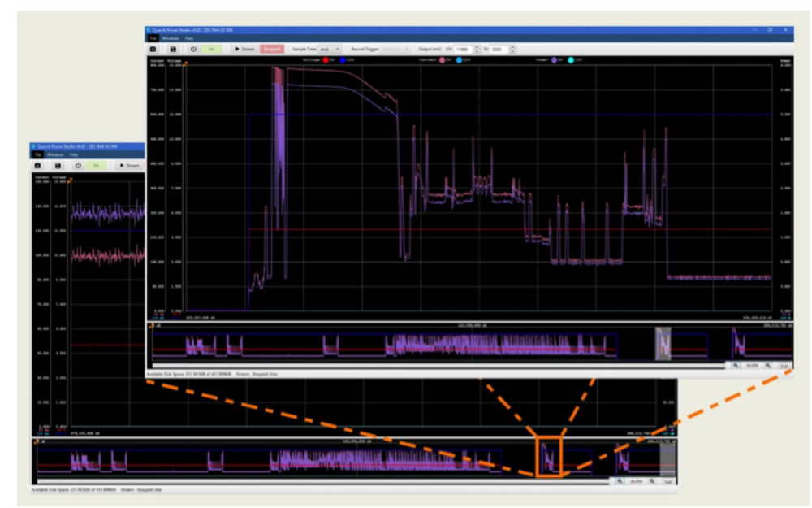
Task: Click the grey highlighted selection in overview strip
Action: pyautogui.click(x=663, y=343)
